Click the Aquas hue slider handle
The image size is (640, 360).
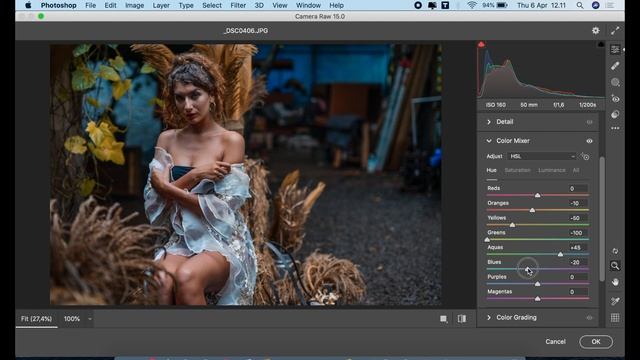tap(560, 254)
